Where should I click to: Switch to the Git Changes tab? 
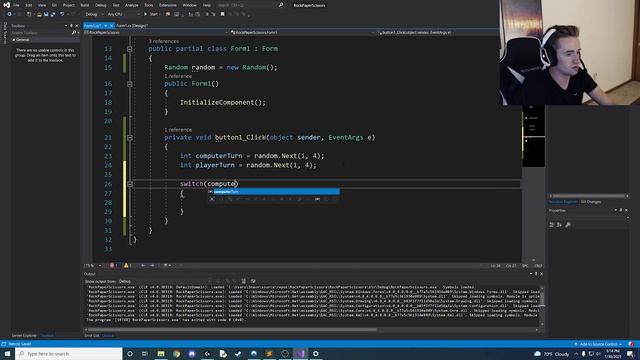[x=591, y=202]
